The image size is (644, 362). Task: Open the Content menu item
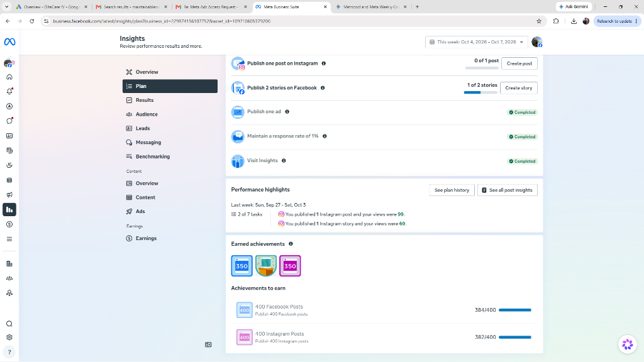[x=170, y=197]
